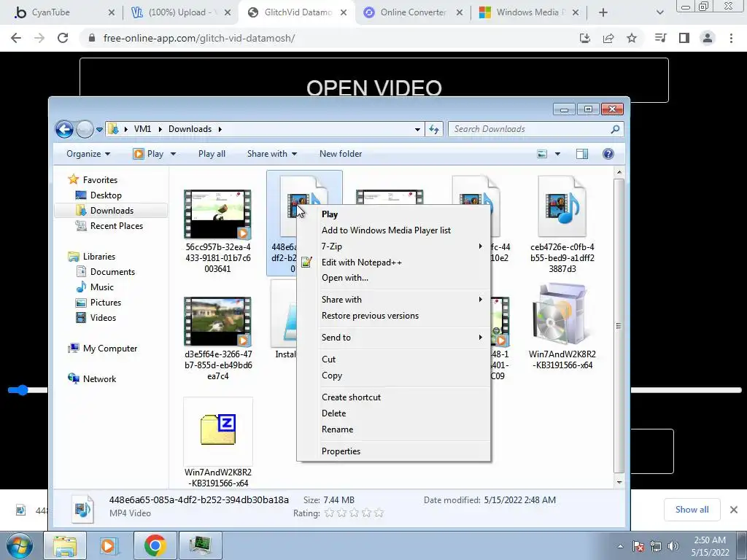
Task: Click the five-star rating in details pane
Action: [379, 513]
